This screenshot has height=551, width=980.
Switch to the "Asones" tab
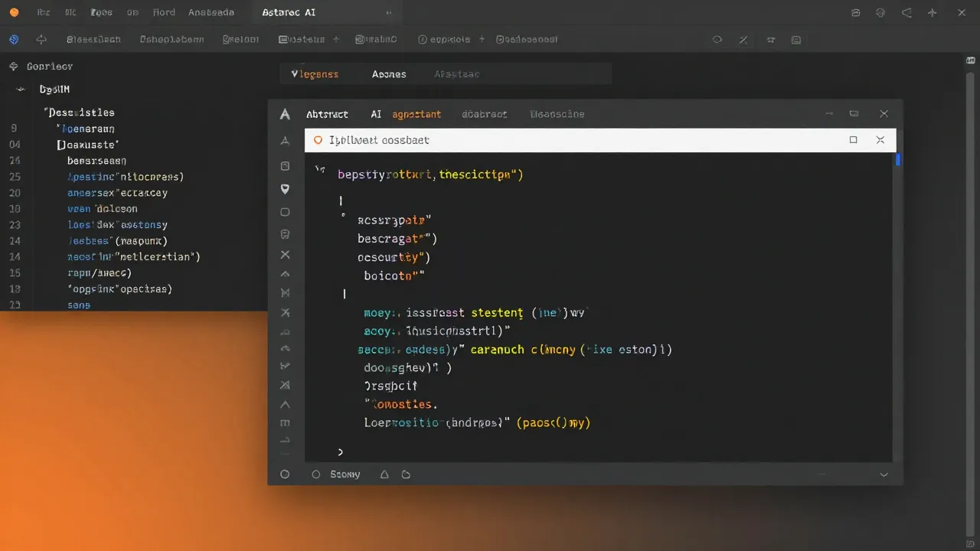[x=389, y=74]
